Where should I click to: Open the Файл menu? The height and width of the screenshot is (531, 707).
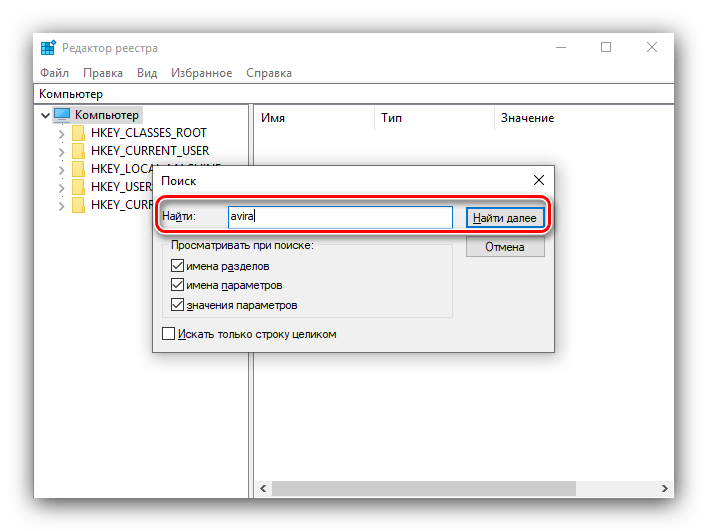click(x=55, y=73)
